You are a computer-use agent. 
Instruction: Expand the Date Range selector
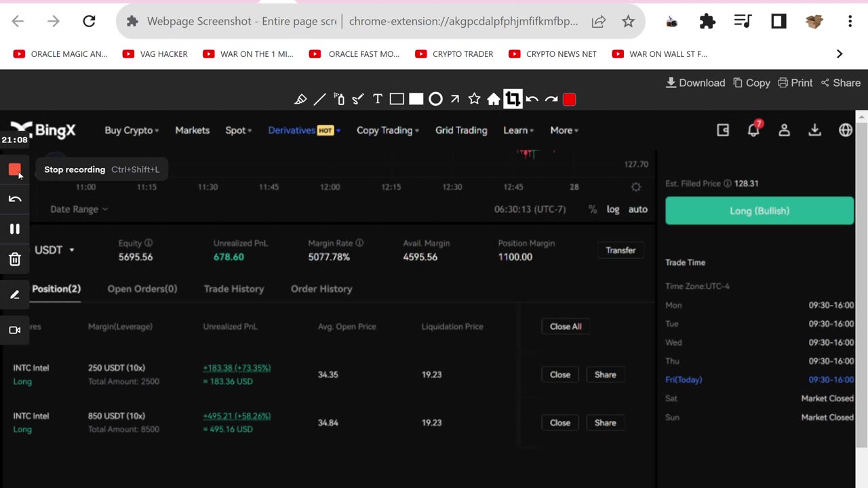click(79, 209)
